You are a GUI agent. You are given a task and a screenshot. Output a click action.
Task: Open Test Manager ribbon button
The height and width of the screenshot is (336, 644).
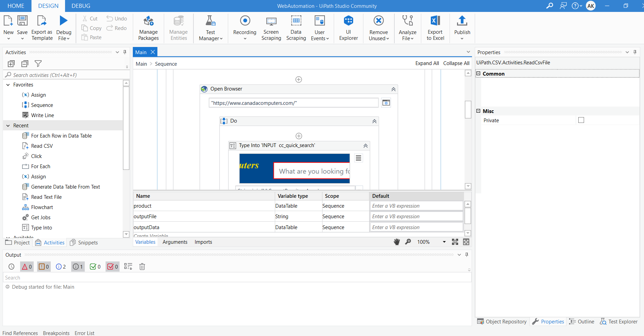(210, 28)
